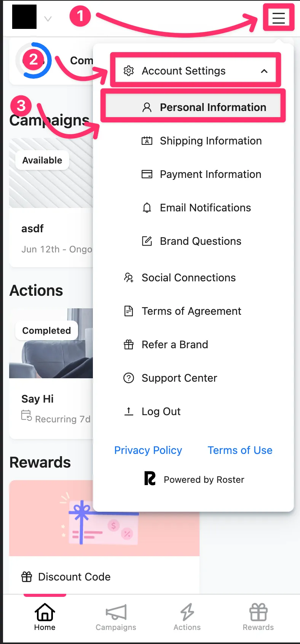The height and width of the screenshot is (644, 300).
Task: Click the Refer a Brand gift icon
Action: point(129,344)
